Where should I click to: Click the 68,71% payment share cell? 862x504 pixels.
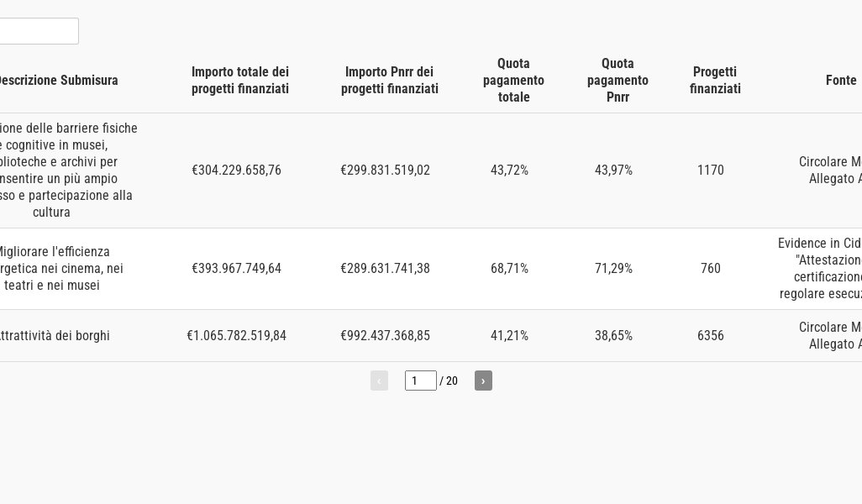[x=509, y=269]
